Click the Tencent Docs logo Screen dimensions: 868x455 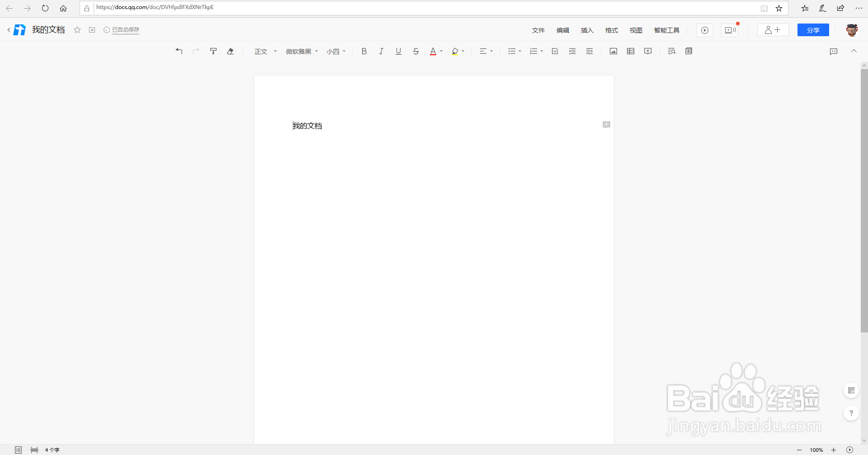[19, 30]
